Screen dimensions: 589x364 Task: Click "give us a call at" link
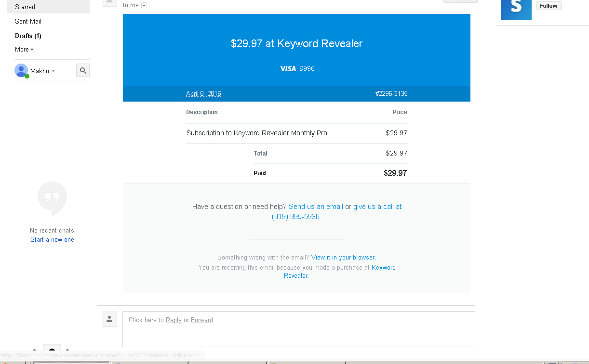[377, 207]
